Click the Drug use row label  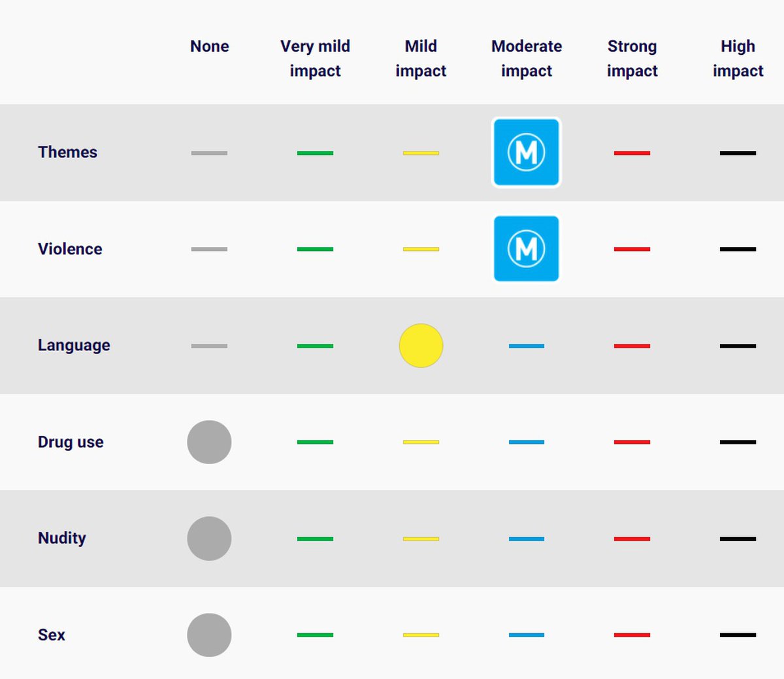[71, 442]
